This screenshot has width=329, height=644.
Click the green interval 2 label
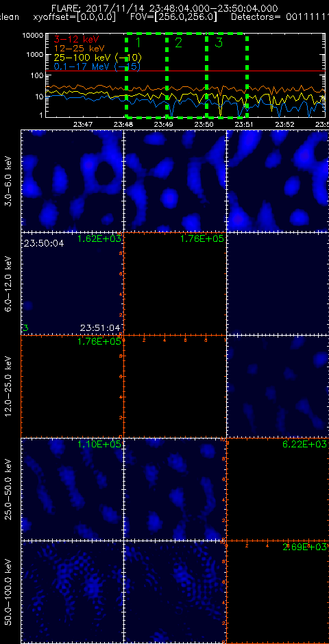point(178,42)
